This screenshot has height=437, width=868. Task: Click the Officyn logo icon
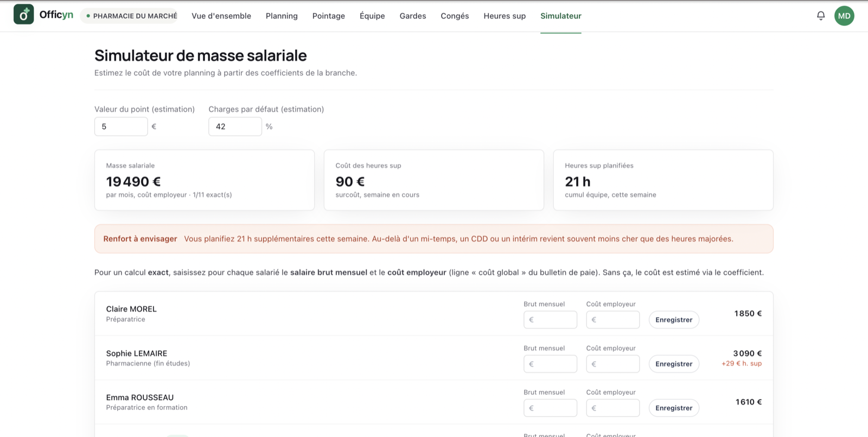point(23,15)
